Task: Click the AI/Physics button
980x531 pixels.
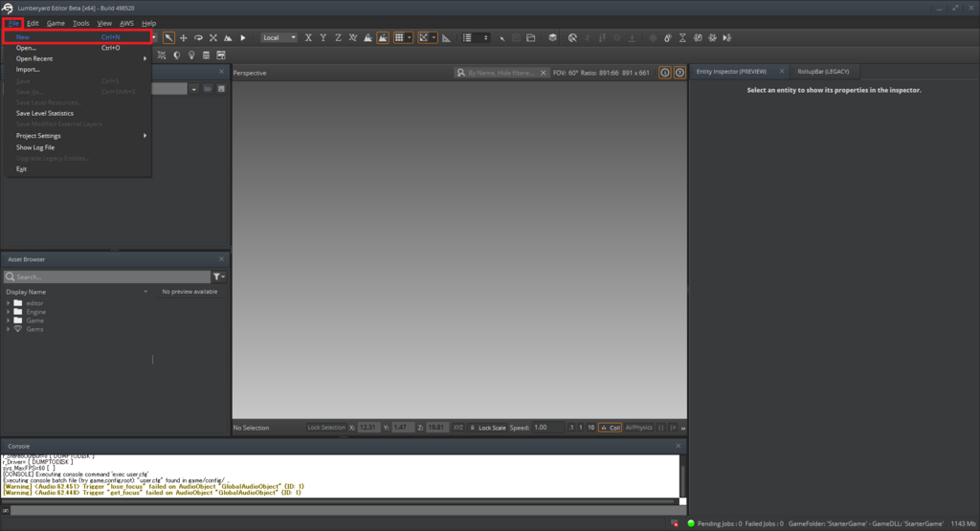Action: click(x=638, y=428)
